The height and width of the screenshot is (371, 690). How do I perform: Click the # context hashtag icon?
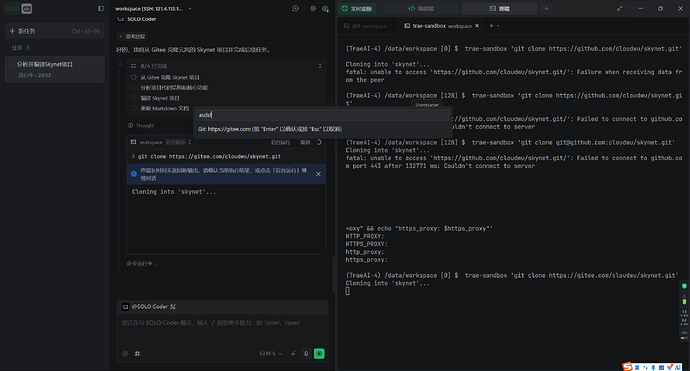(137, 353)
